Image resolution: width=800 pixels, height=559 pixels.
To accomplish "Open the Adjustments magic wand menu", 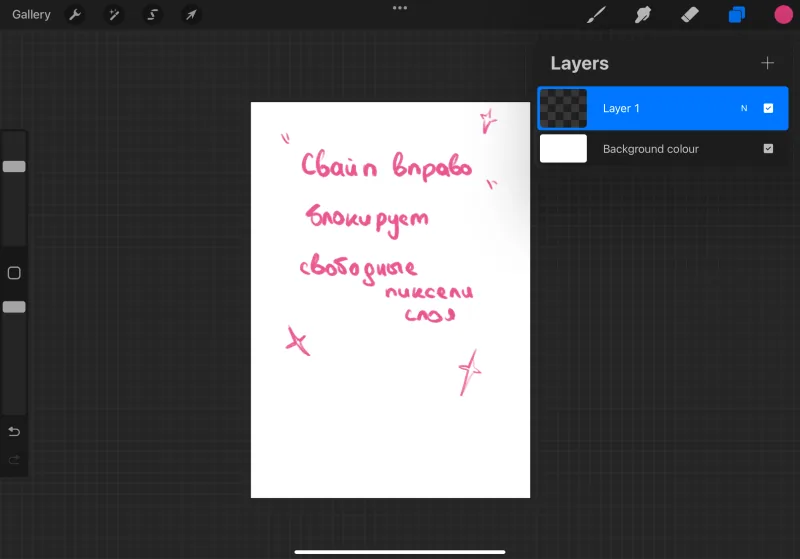I will tap(114, 14).
